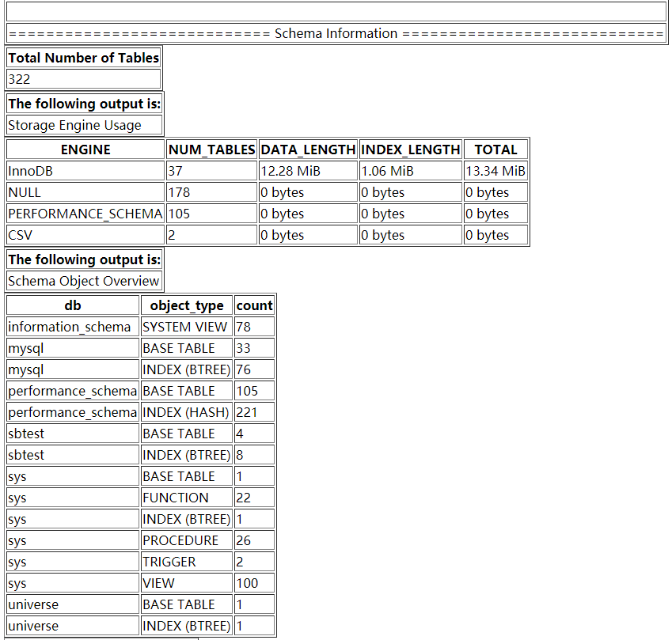This screenshot has height=640, width=672.
Task: Click the empty cell above Schema Information banner
Action: [336, 12]
